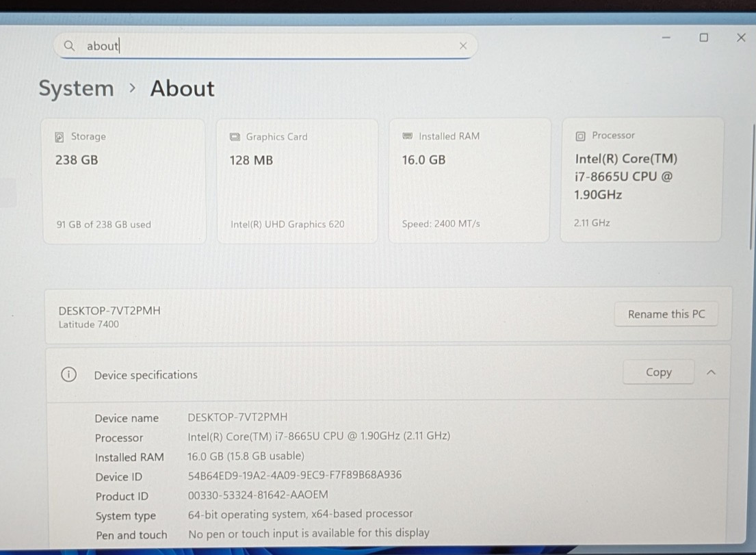Click the Storage card icon
Image resolution: width=756 pixels, height=555 pixels.
click(60, 137)
